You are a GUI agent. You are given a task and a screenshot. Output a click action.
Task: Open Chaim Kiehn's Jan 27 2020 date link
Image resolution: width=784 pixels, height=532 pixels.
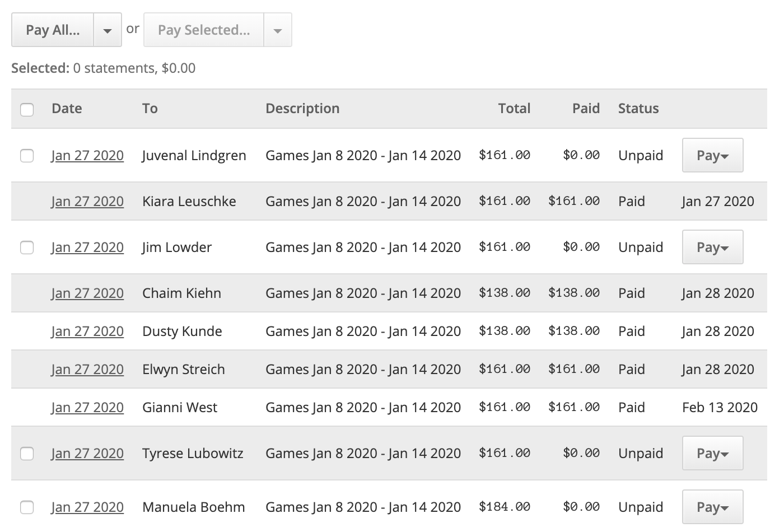[x=87, y=293]
